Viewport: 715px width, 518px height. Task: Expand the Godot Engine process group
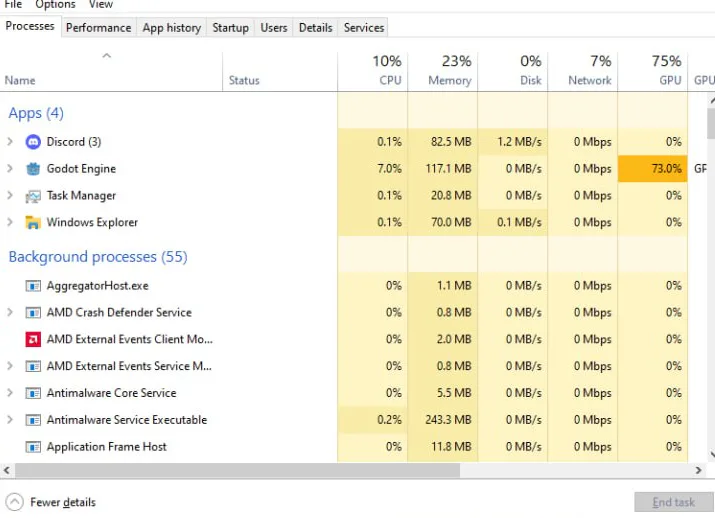[x=10, y=169]
